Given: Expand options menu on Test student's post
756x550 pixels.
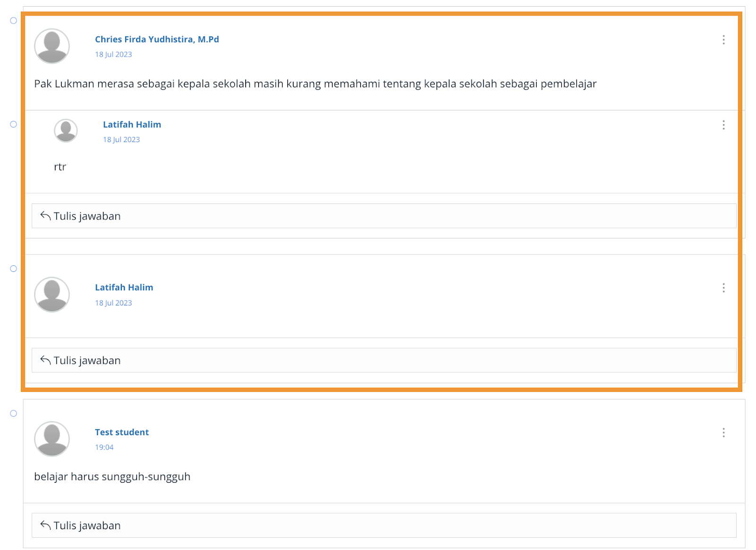Looking at the screenshot, I should [x=723, y=432].
